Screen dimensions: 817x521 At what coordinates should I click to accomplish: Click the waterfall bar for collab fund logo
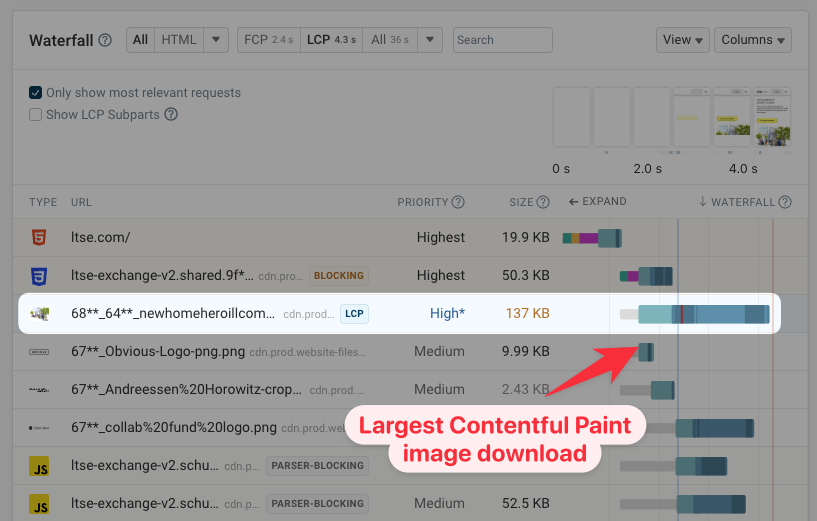715,428
